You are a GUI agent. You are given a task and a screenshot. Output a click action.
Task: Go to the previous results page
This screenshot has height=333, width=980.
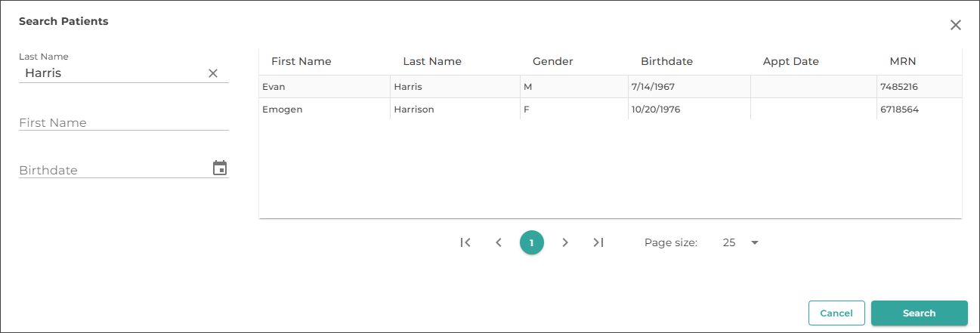[499, 242]
